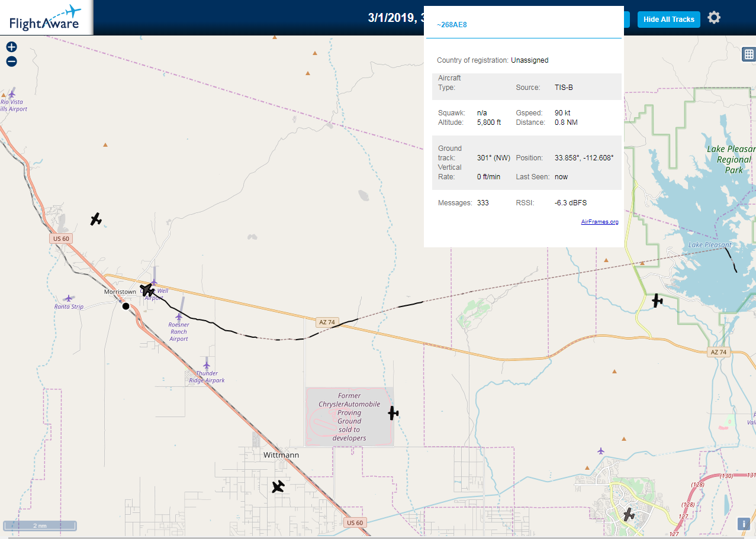Click the small purple airport marker at bottom right
The image size is (756, 539).
601,451
